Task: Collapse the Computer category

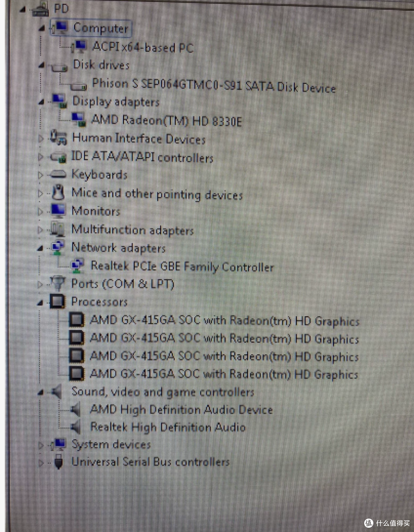Action: (x=42, y=28)
